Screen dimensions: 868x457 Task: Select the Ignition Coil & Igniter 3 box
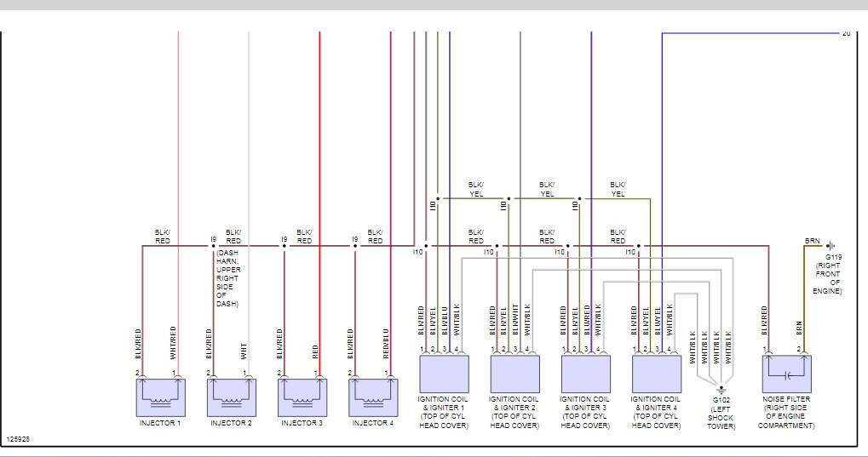point(586,374)
